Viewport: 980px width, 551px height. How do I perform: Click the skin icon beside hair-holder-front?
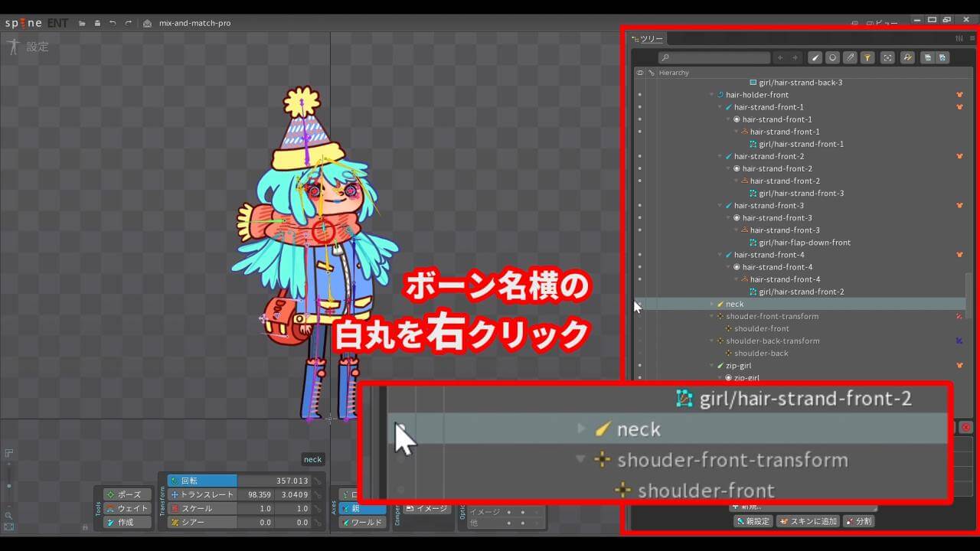point(959,95)
